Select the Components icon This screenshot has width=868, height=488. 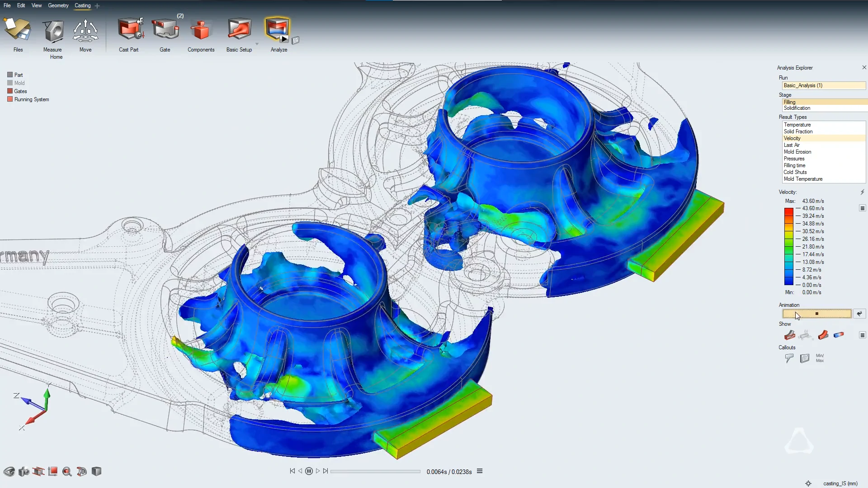pos(200,31)
